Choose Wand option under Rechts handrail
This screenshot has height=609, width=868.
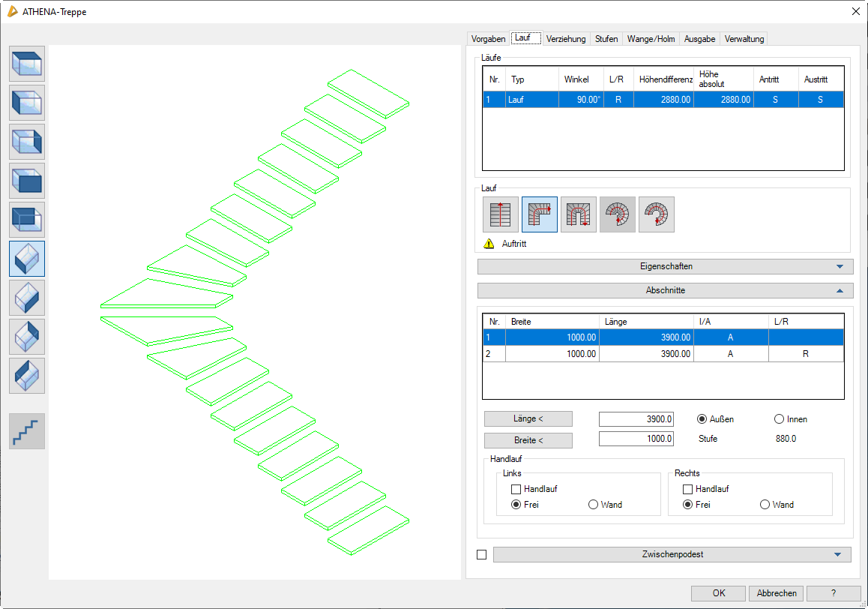pos(765,505)
